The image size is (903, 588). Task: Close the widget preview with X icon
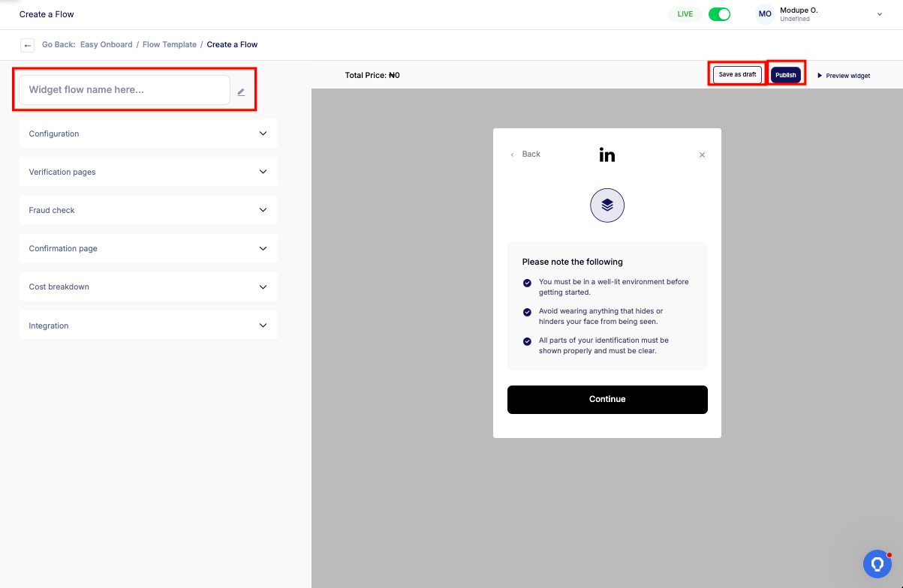pyautogui.click(x=702, y=154)
